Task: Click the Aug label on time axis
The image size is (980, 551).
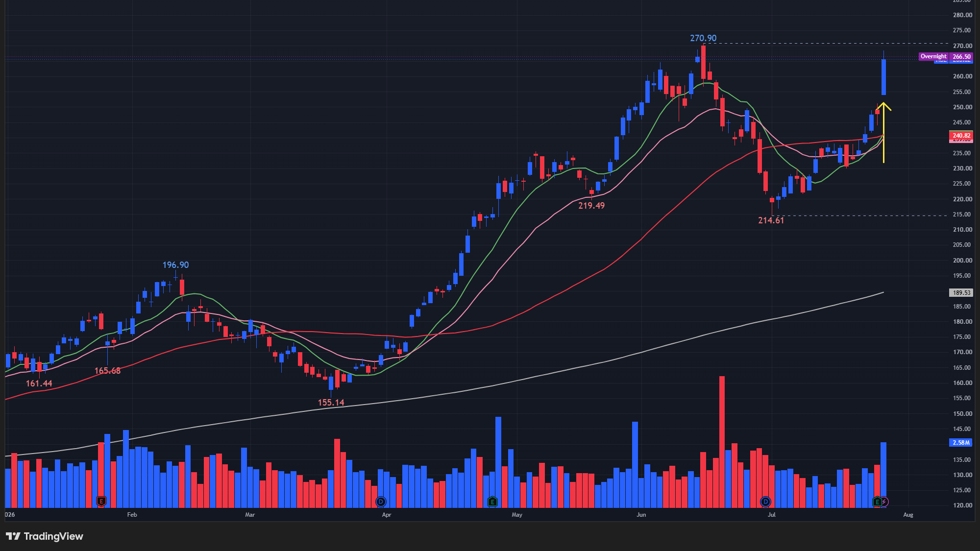Action: point(908,515)
